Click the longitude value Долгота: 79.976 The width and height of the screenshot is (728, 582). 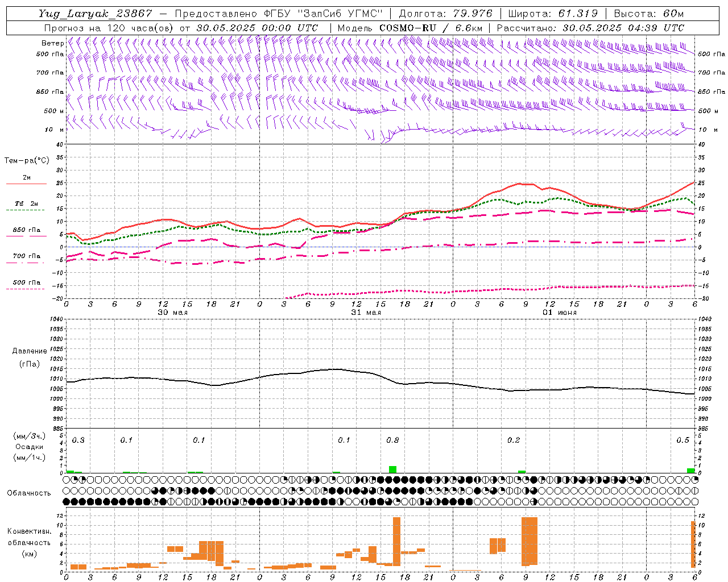click(x=446, y=14)
